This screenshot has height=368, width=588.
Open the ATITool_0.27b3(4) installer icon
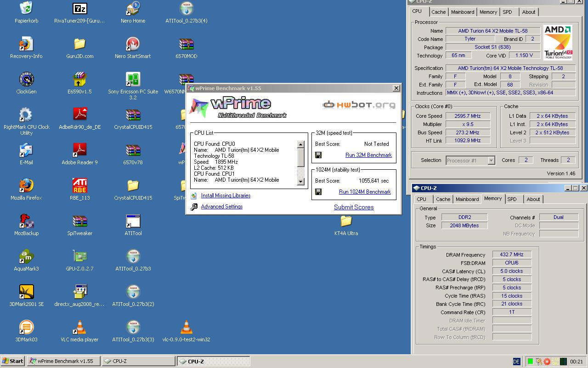coord(186,8)
